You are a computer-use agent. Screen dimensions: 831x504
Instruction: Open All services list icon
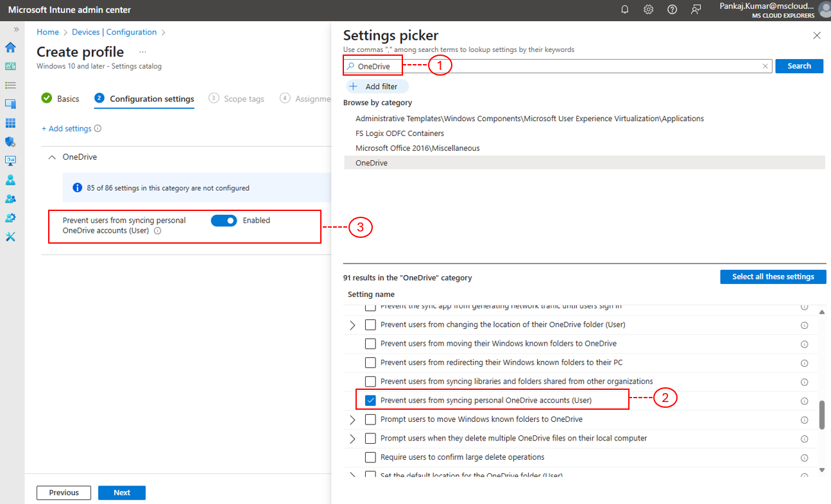click(x=10, y=85)
